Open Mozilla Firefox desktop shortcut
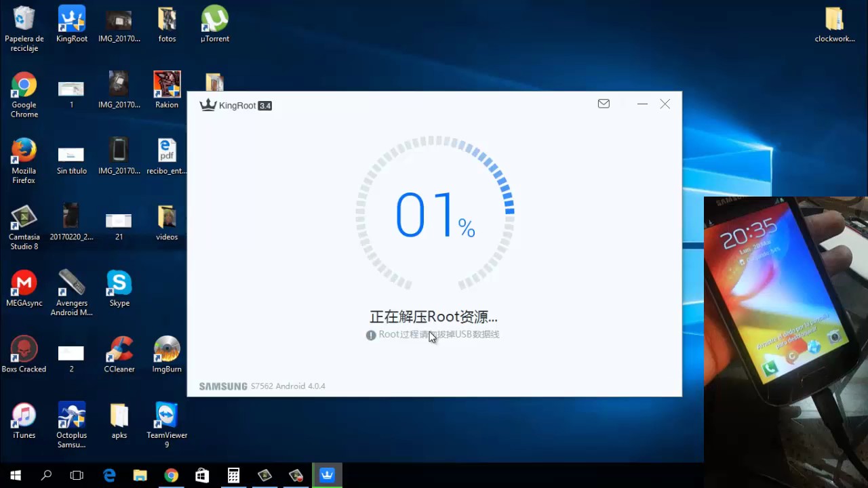Viewport: 868px width, 488px height. tap(24, 161)
